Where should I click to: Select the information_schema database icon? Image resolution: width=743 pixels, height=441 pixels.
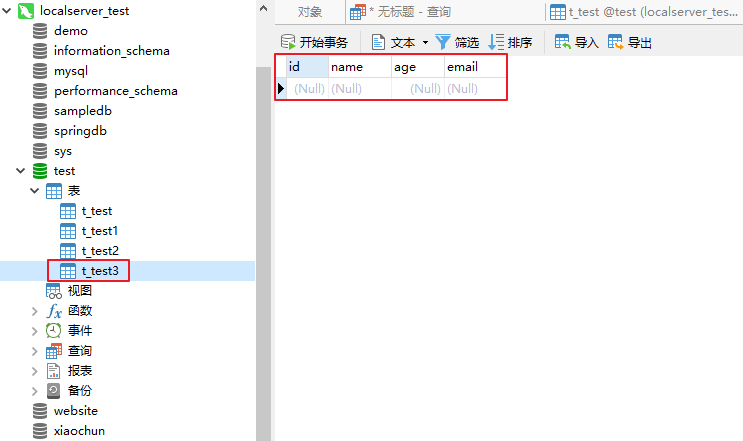coord(40,51)
